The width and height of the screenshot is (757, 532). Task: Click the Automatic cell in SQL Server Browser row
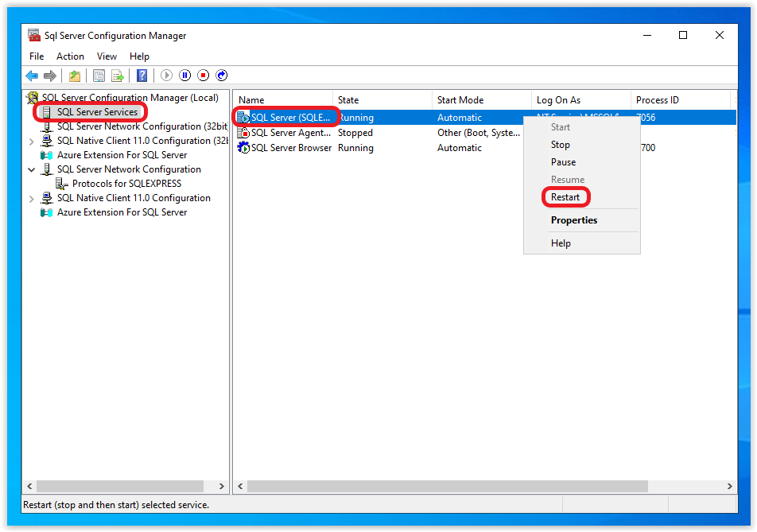point(459,148)
